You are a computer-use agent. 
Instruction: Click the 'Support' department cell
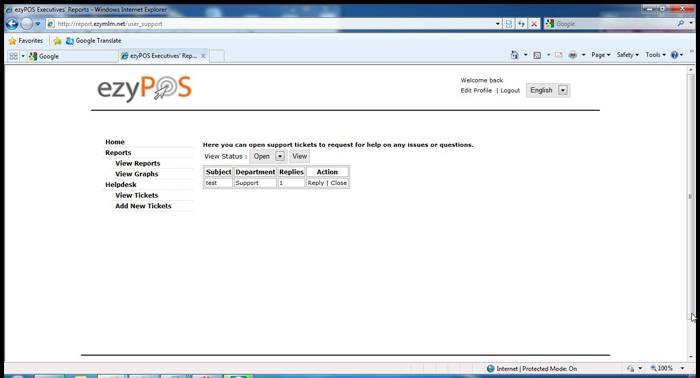[255, 183]
